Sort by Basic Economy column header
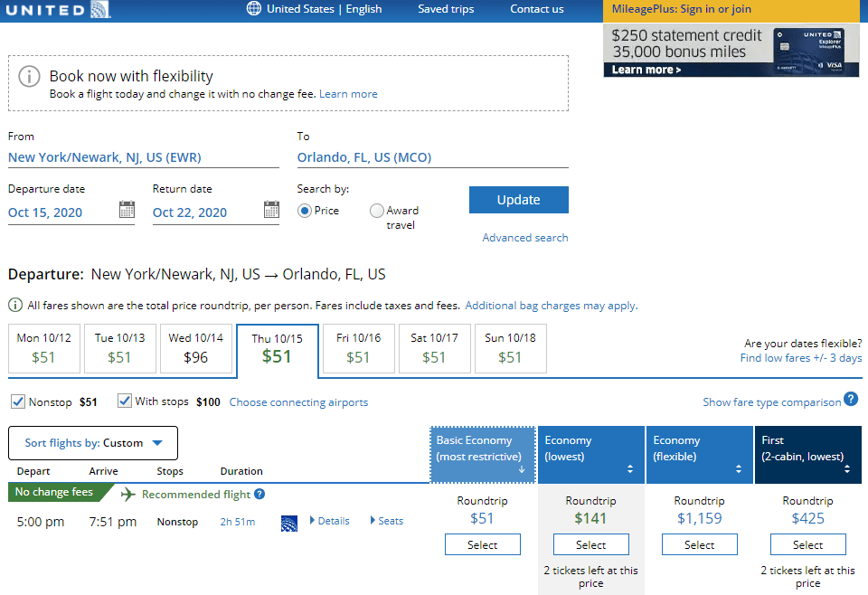 (x=483, y=455)
